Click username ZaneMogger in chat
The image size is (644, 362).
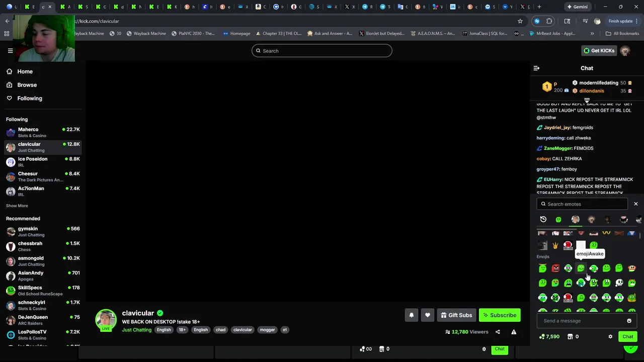pyautogui.click(x=558, y=148)
